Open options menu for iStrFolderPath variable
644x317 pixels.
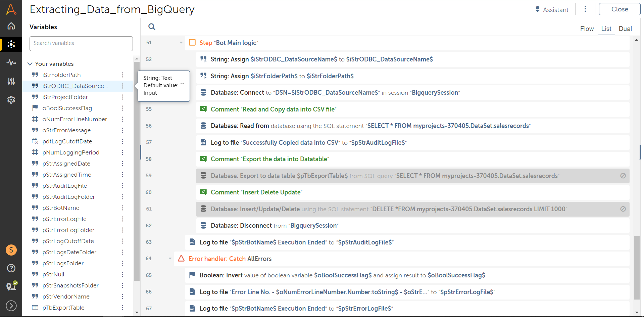tap(122, 75)
